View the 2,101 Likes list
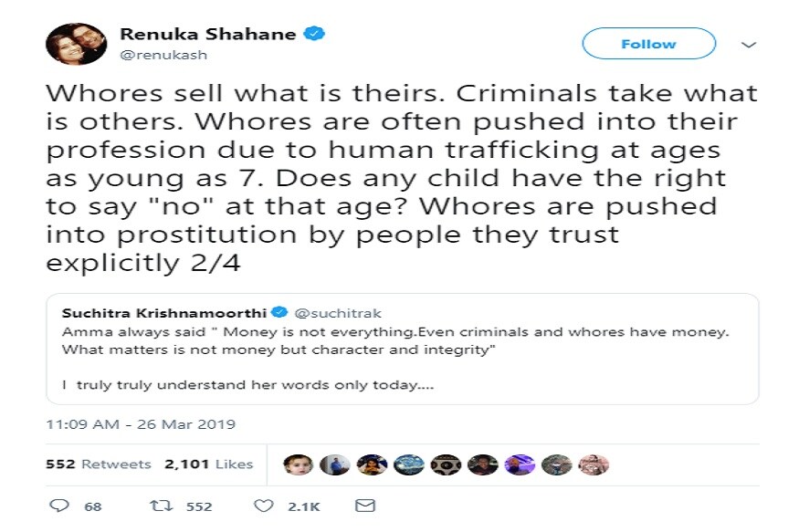Image resolution: width=799 pixels, height=532 pixels. tap(208, 464)
